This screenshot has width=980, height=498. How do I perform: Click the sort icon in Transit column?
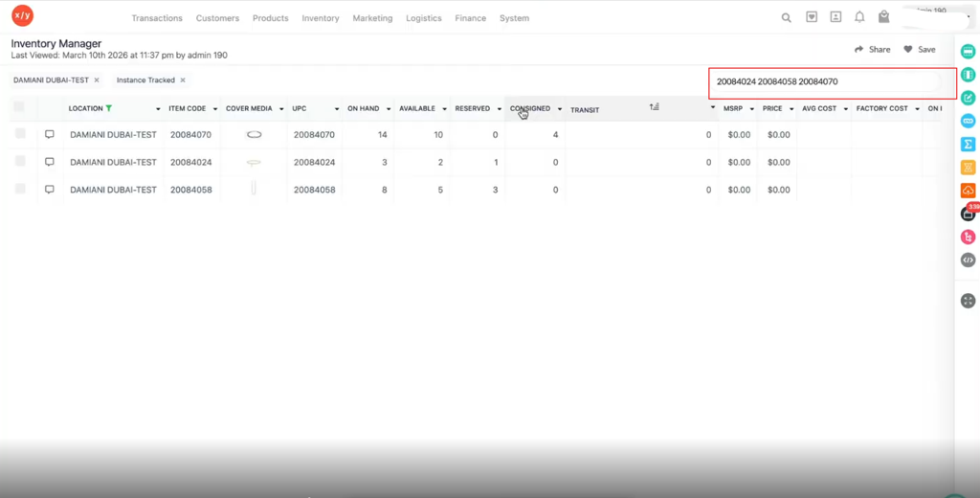(655, 107)
